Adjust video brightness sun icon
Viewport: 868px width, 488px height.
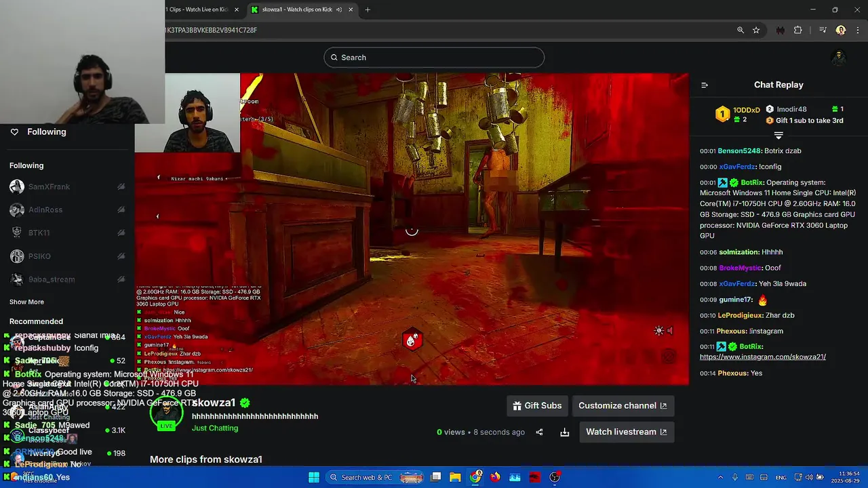pyautogui.click(x=658, y=331)
